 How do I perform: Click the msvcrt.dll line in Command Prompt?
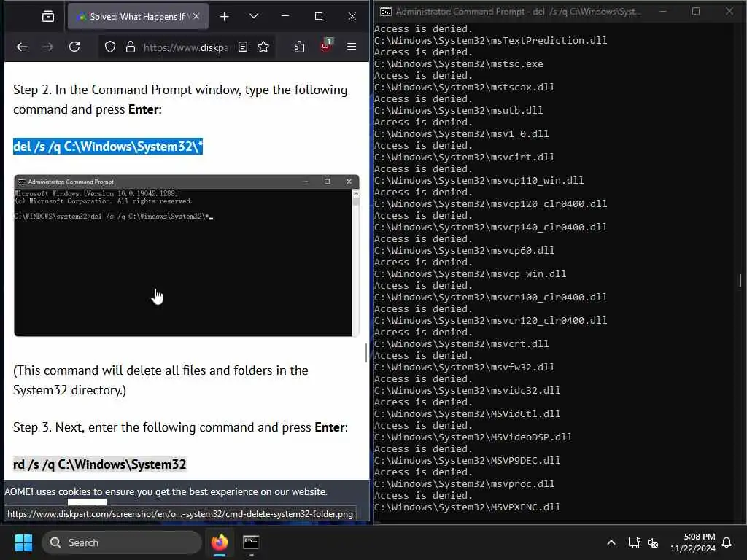(x=461, y=344)
